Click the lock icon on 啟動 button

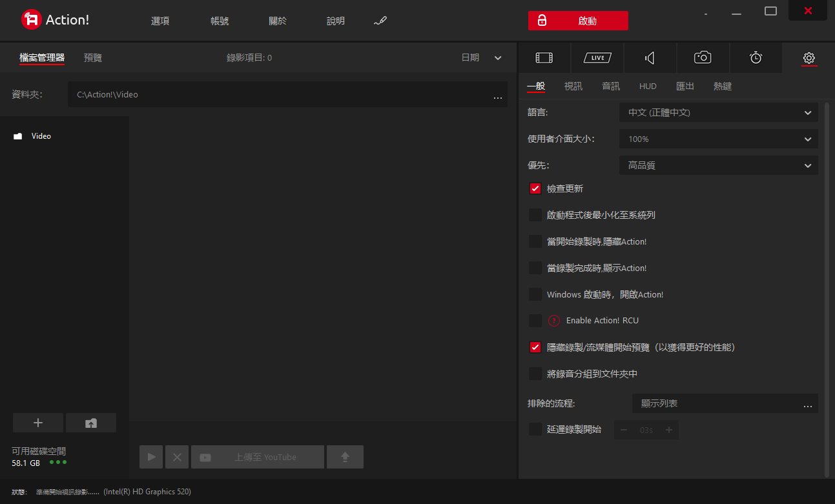[x=542, y=21]
